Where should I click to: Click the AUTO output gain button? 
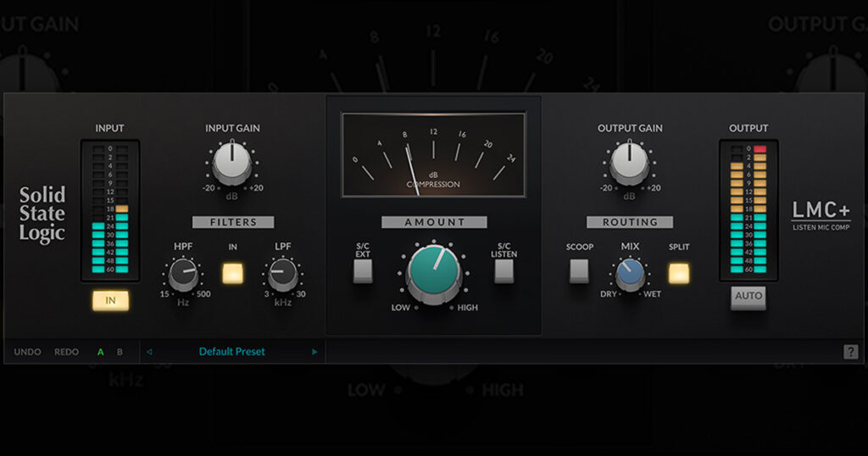(748, 298)
